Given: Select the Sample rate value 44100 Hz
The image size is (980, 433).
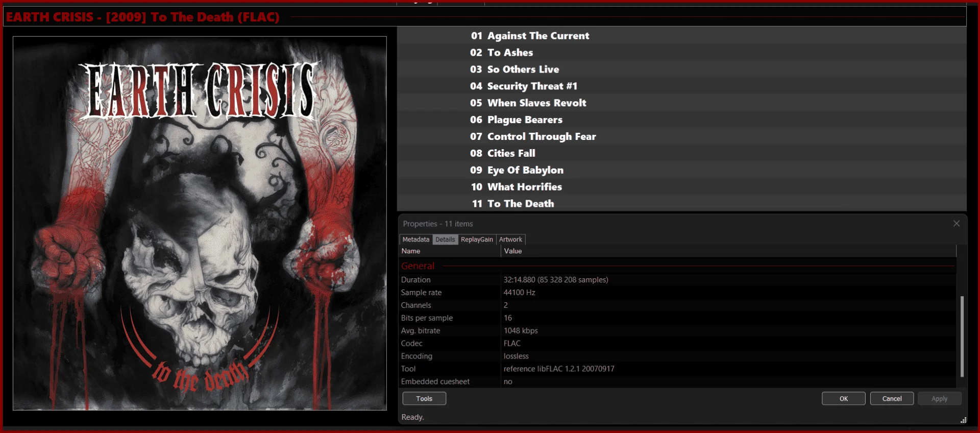Looking at the screenshot, I should coord(519,293).
